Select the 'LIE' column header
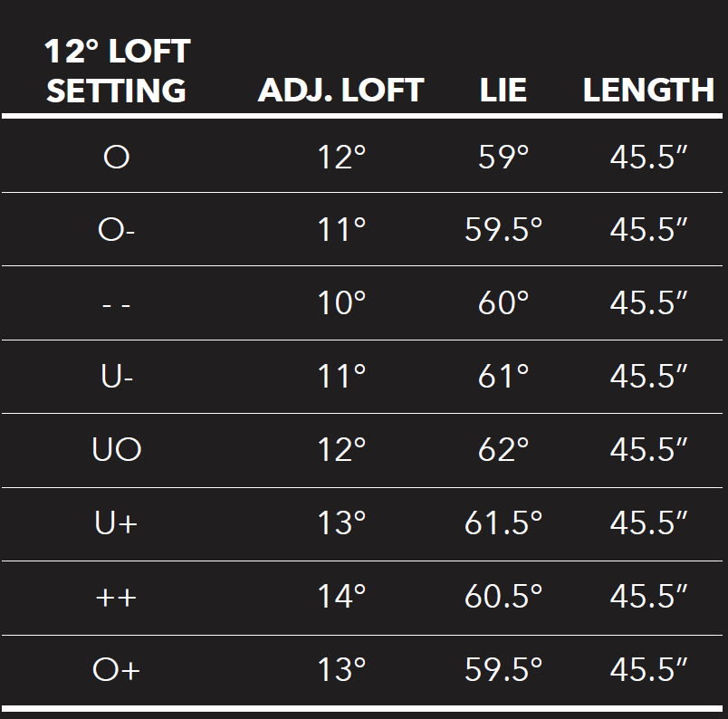The image size is (728, 719). point(503,91)
